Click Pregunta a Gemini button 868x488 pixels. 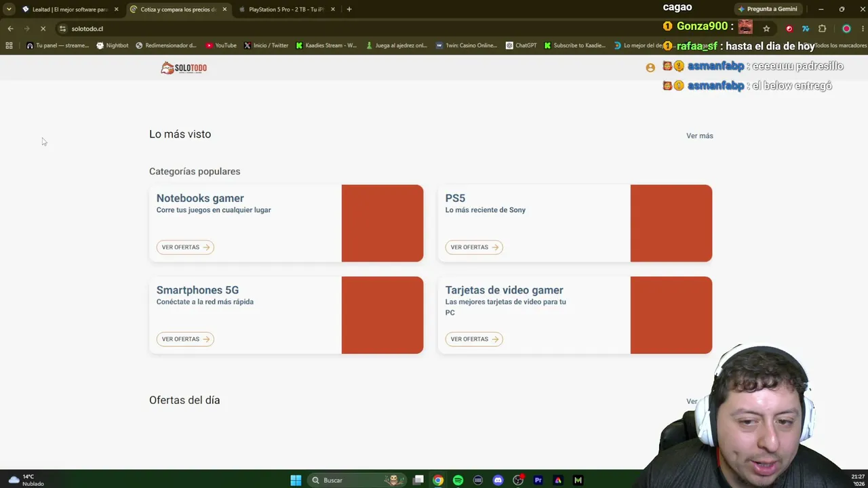768,9
